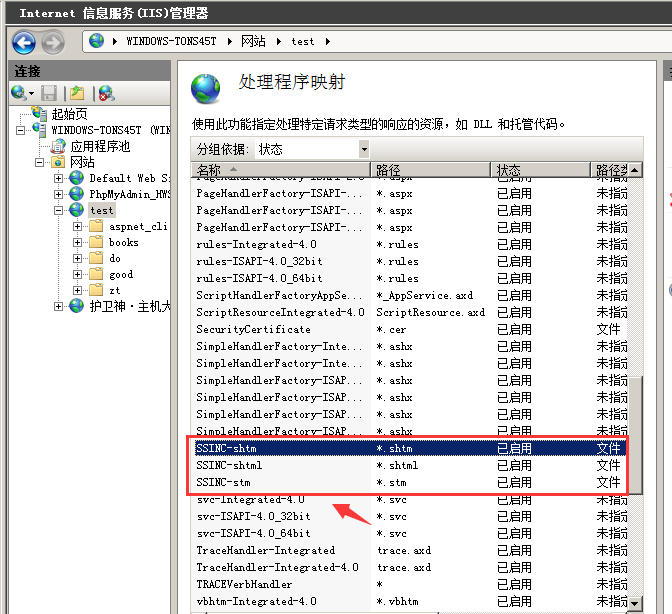Click the list's vertical scrollbar down arrow
Screen dimensions: 672x614
pyautogui.click(x=634, y=603)
